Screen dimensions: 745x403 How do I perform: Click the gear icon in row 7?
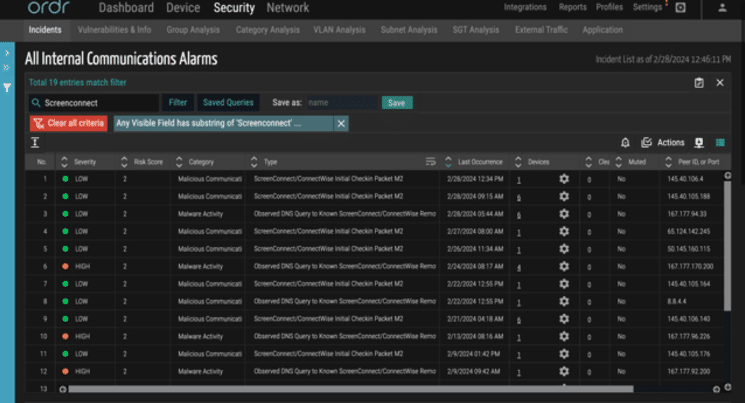click(x=564, y=284)
